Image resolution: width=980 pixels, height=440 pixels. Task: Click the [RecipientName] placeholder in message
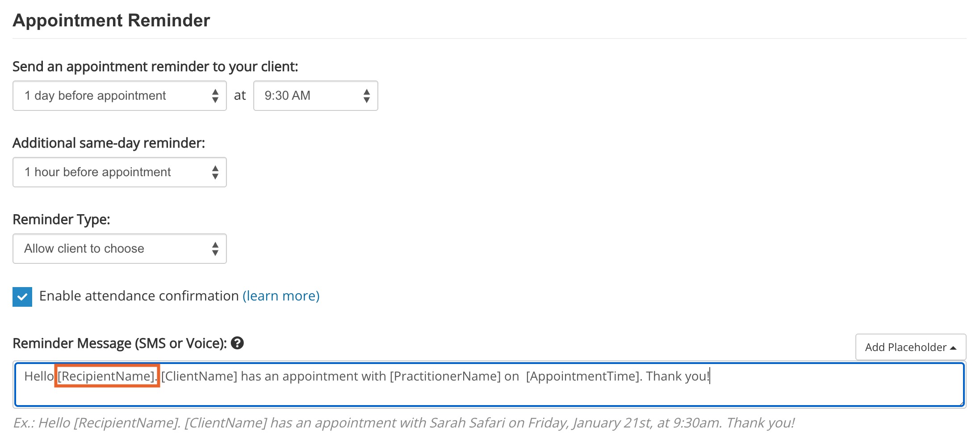click(x=107, y=376)
